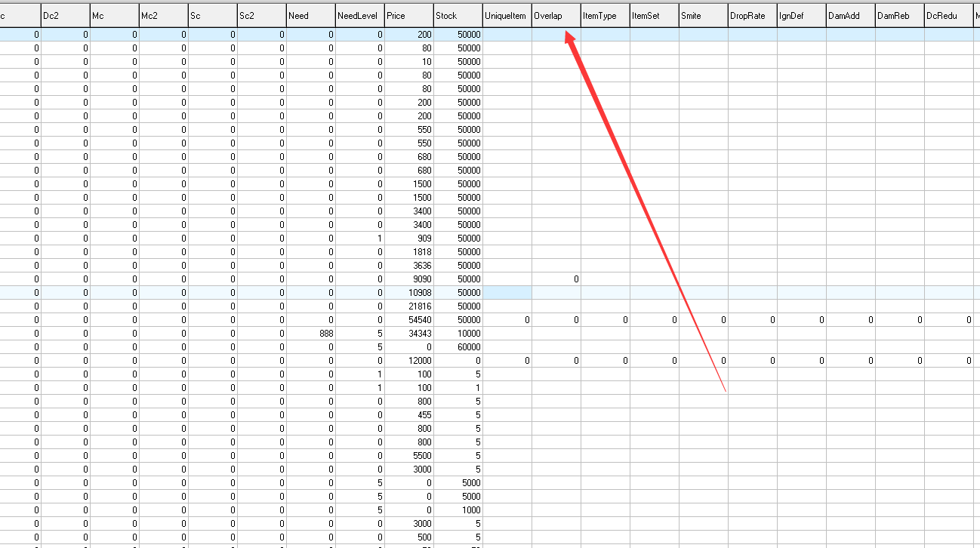Viewport: 980px width, 548px height.
Task: Select the Sc2 column header
Action: (261, 16)
